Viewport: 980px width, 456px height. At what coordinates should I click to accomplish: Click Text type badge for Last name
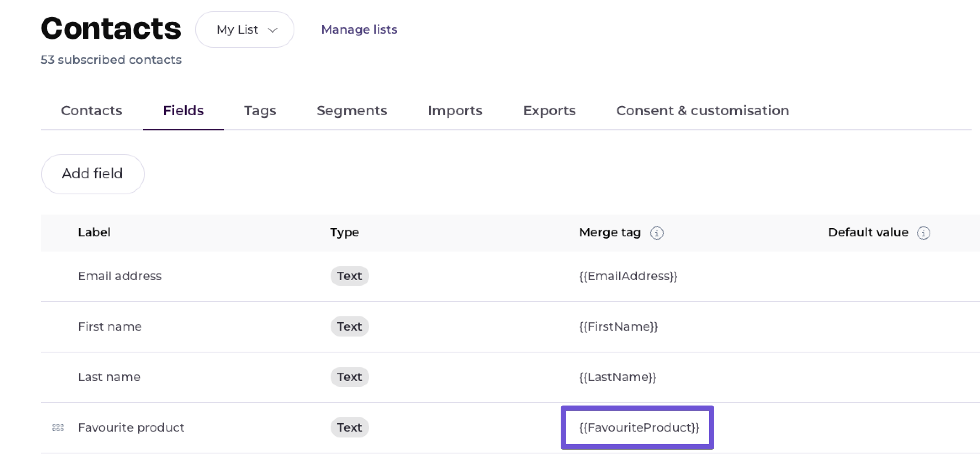coord(349,377)
